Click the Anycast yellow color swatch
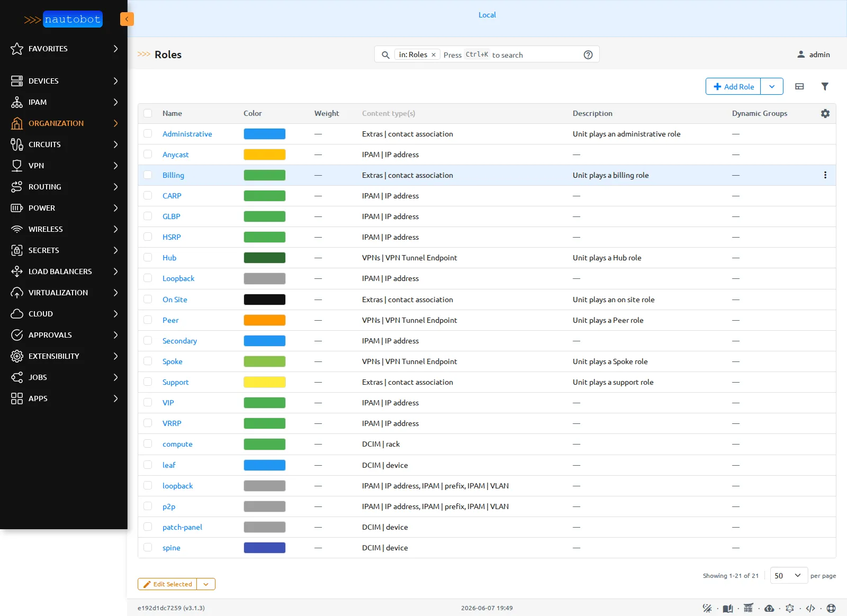The height and width of the screenshot is (616, 847). (x=265, y=155)
